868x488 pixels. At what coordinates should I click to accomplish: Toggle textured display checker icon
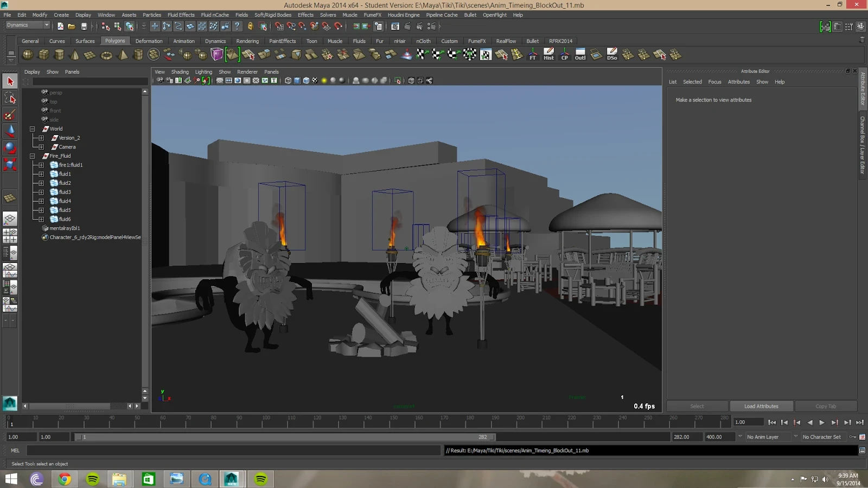point(315,81)
